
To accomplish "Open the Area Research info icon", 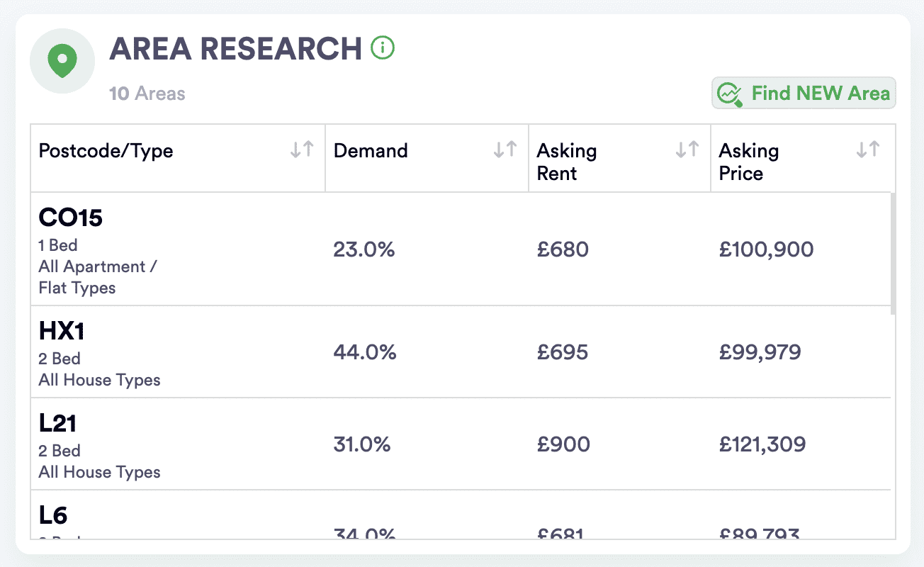I will pyautogui.click(x=383, y=48).
